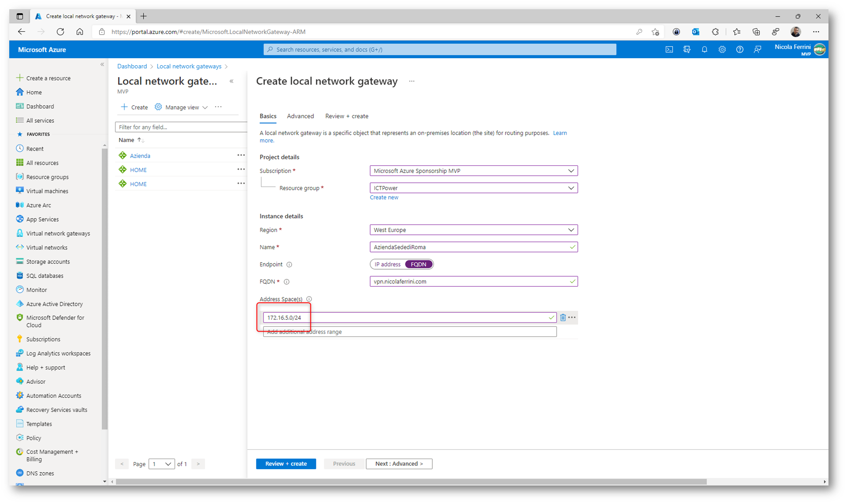Click Dashboard breadcrumb

tap(132, 67)
